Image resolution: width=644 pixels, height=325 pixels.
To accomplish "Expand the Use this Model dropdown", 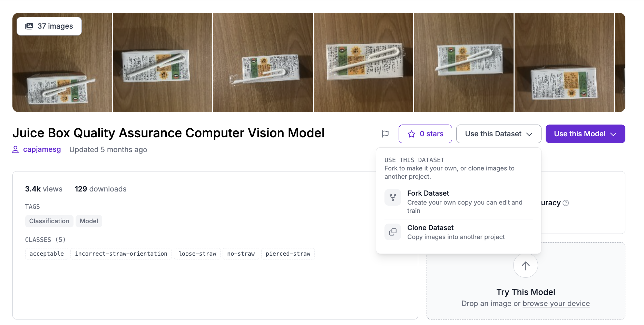I will (x=585, y=134).
